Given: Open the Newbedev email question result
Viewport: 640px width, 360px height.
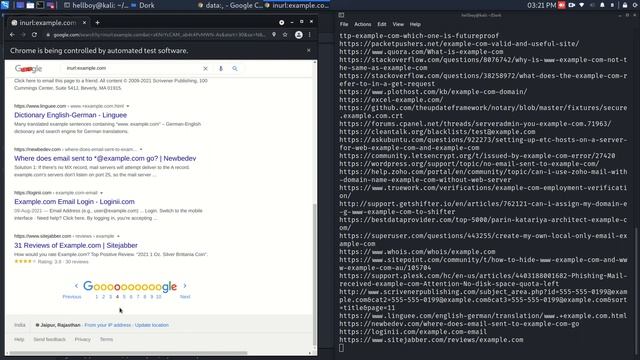Looking at the screenshot, I should tap(105, 158).
